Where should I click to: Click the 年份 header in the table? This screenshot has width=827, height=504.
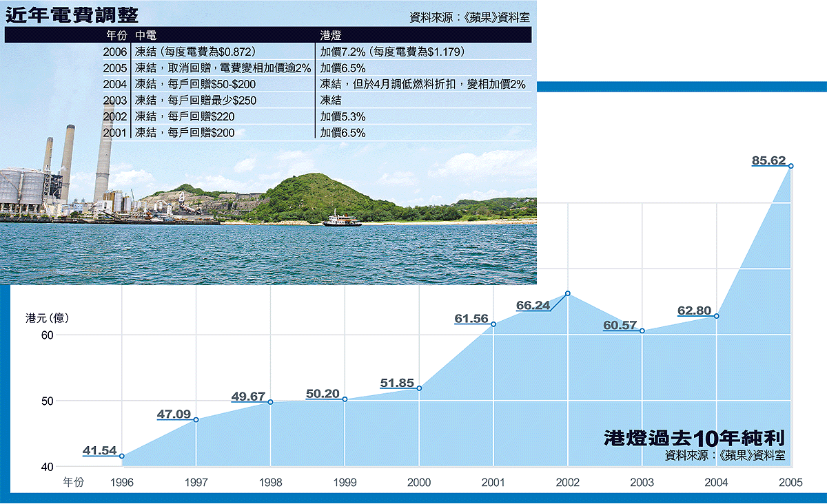click(116, 35)
